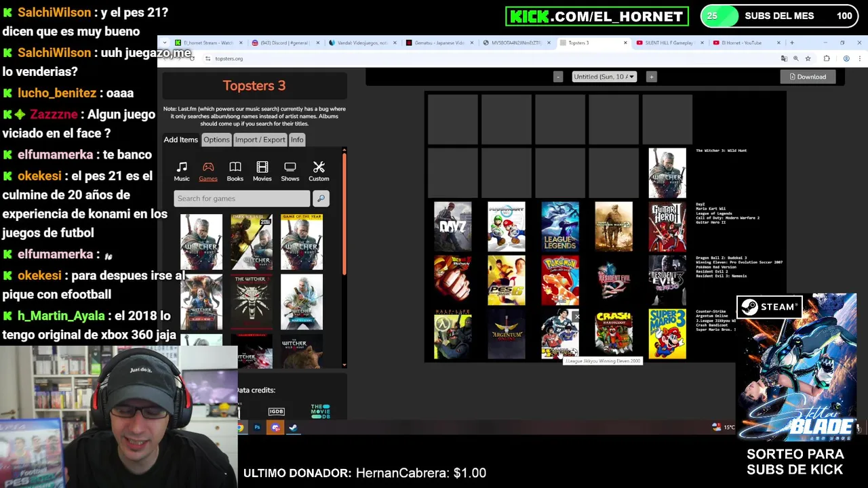Screen dimensions: 868x488
Task: Select the first Witcher 3 search result cover
Action: coord(201,242)
